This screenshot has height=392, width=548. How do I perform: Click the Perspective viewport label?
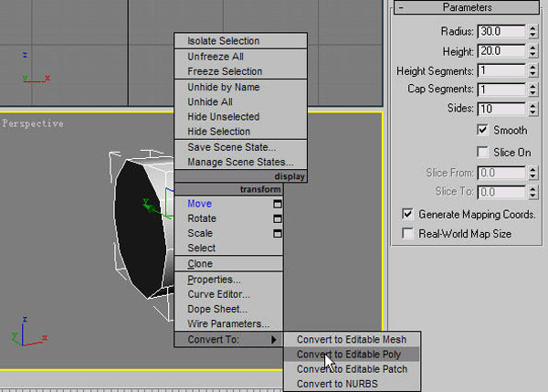coord(33,123)
